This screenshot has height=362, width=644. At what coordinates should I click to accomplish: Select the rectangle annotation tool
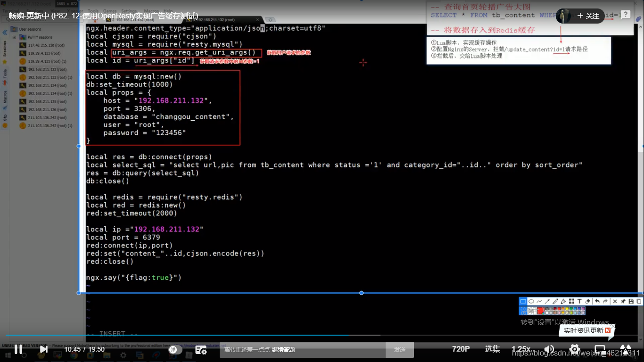click(523, 301)
